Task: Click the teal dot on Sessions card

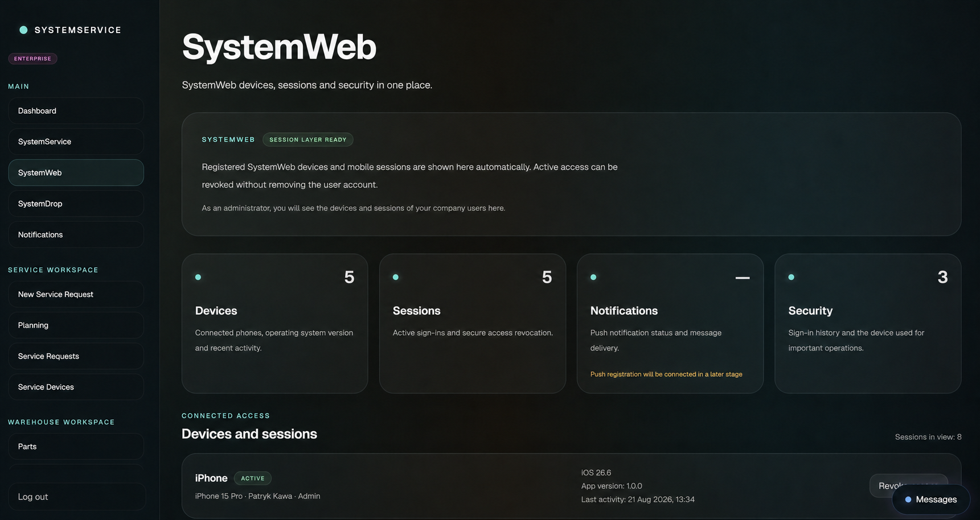Action: [396, 277]
